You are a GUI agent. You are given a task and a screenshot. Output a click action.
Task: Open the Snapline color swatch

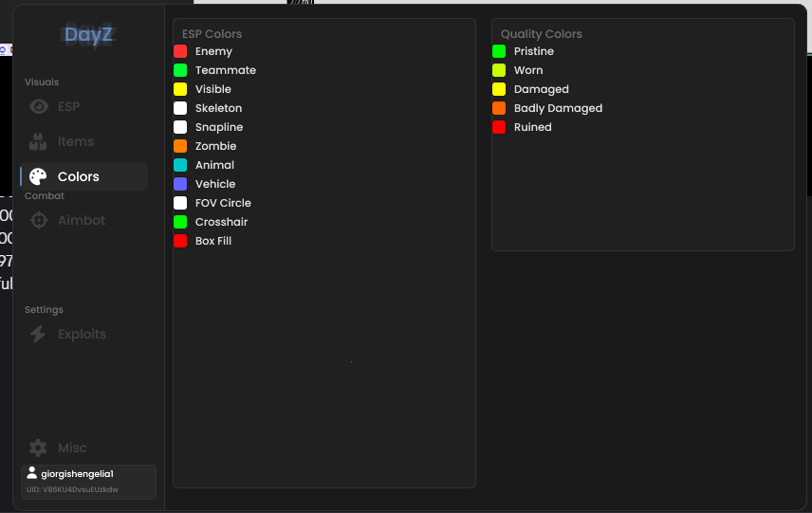180,127
